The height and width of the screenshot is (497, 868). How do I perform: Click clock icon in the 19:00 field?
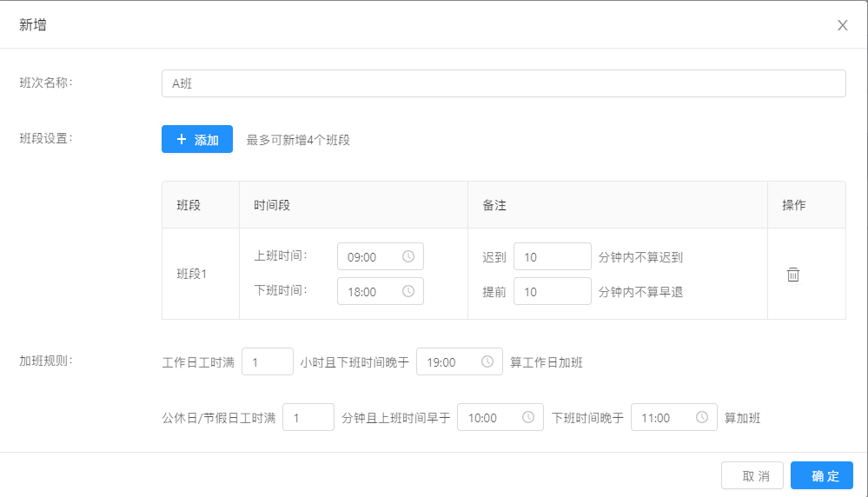pos(487,361)
